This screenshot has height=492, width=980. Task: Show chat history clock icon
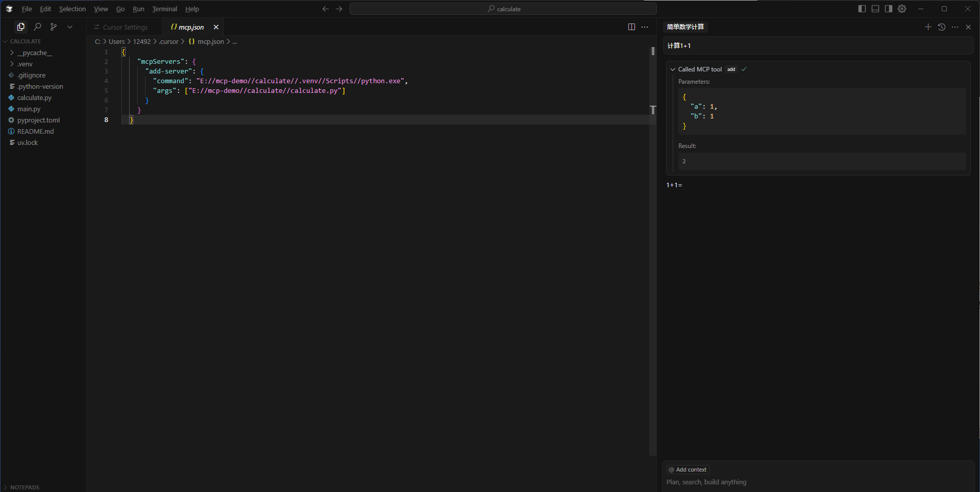pyautogui.click(x=942, y=27)
